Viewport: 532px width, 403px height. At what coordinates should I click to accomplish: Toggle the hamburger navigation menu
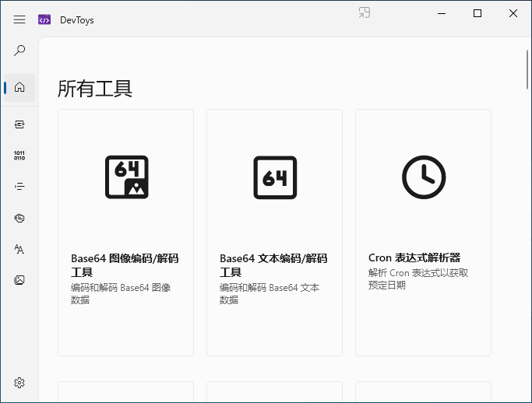coord(19,19)
